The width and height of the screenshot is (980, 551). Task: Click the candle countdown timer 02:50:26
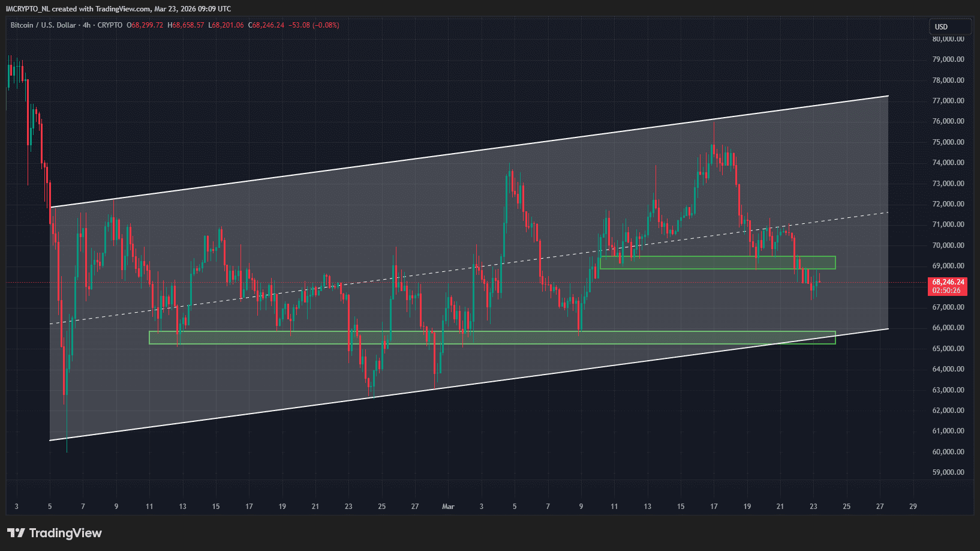click(946, 291)
